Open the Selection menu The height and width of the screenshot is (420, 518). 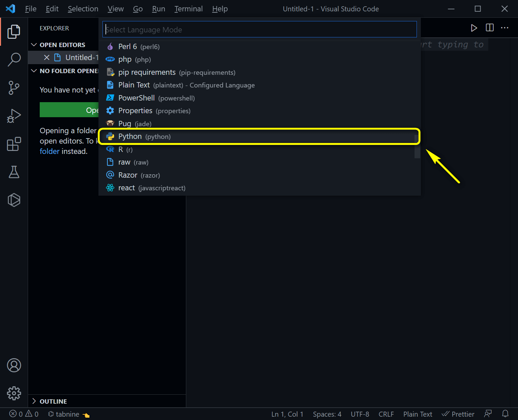point(83,9)
